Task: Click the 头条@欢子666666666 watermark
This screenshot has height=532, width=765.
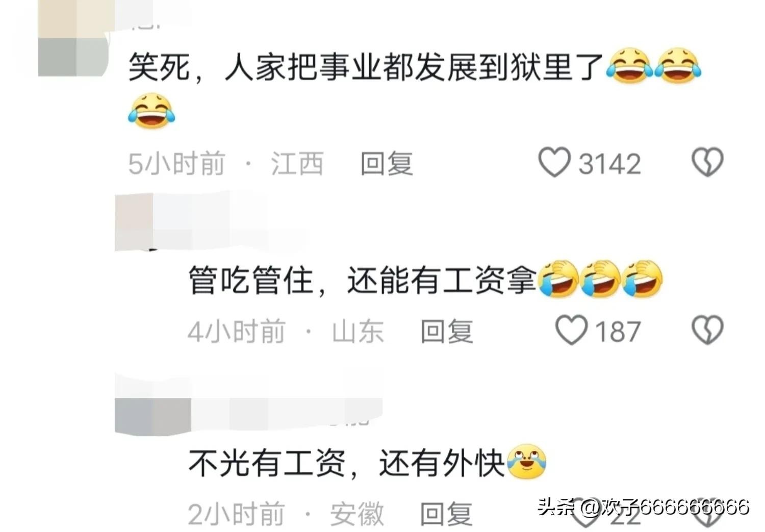Action: 643,506
